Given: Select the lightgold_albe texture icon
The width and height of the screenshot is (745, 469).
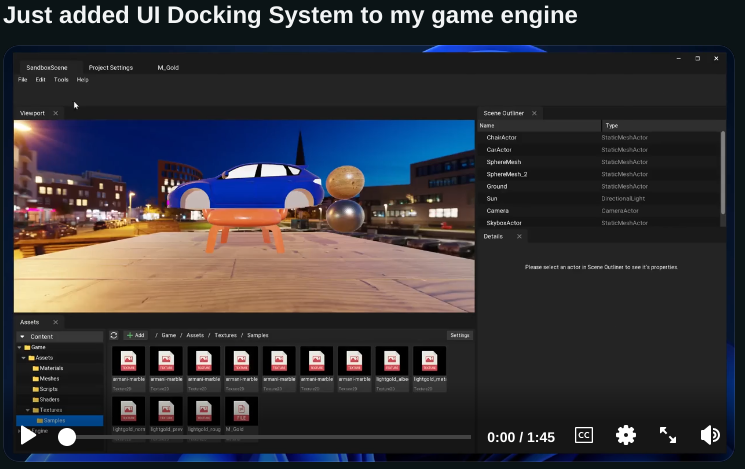Looking at the screenshot, I should [392, 361].
